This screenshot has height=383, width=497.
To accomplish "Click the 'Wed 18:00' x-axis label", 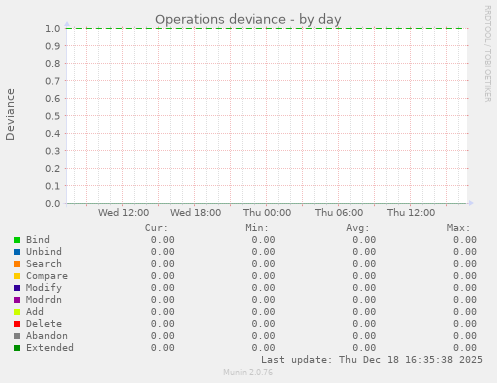I will 195,213.
